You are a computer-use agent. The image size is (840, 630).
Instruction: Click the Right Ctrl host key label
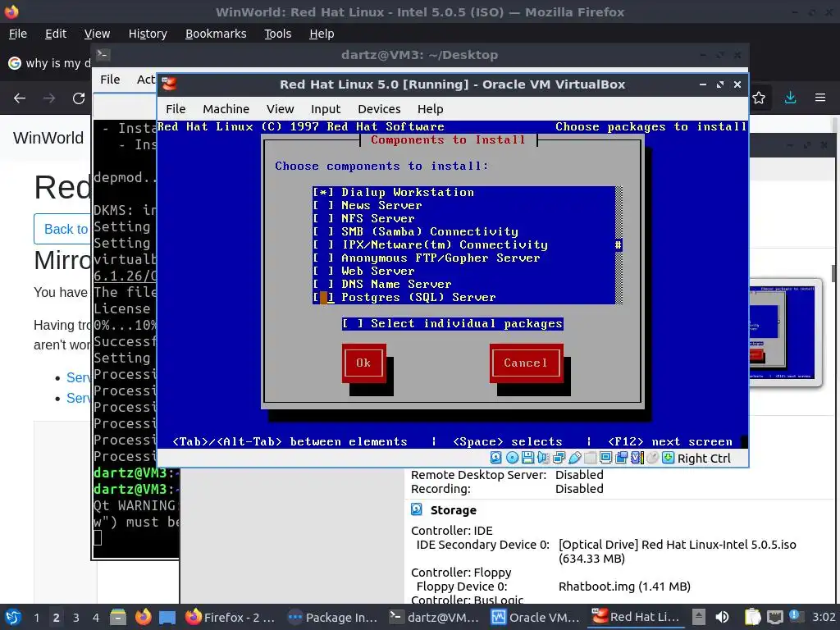(x=704, y=458)
